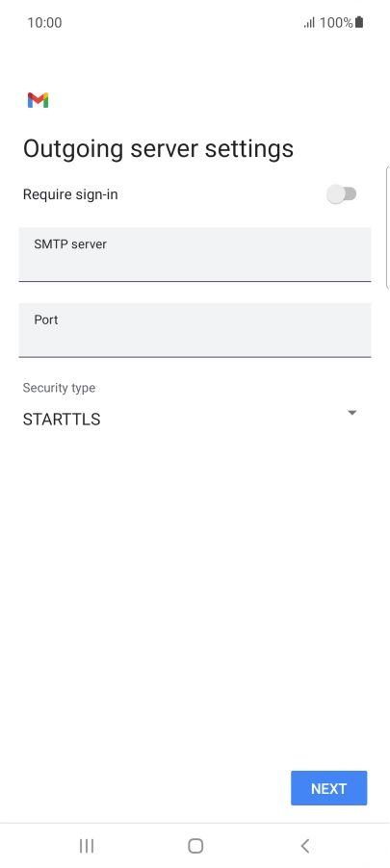Tap the signal strength icon
Screen dimensions: 390x868
pos(309,23)
